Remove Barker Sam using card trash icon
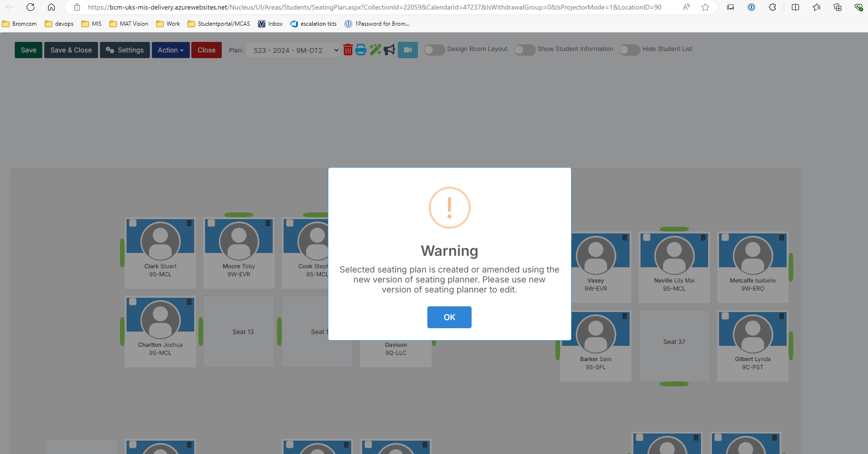This screenshot has width=868, height=454. click(625, 316)
